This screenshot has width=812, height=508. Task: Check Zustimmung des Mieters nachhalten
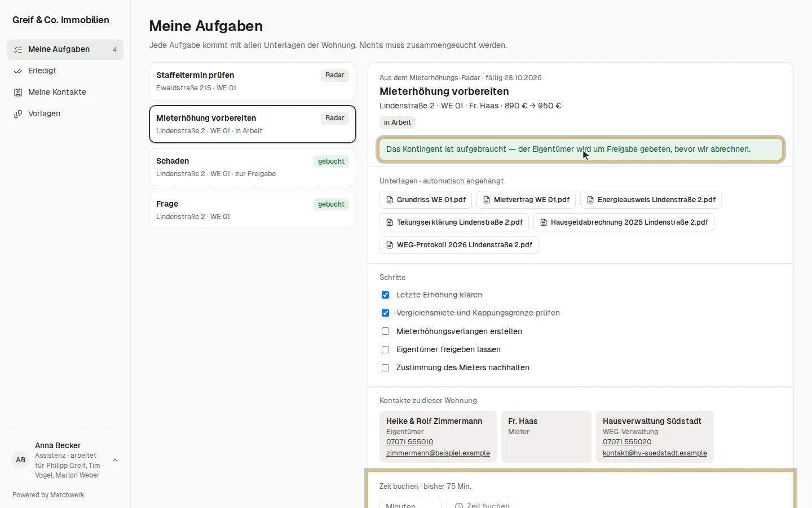[x=386, y=368]
